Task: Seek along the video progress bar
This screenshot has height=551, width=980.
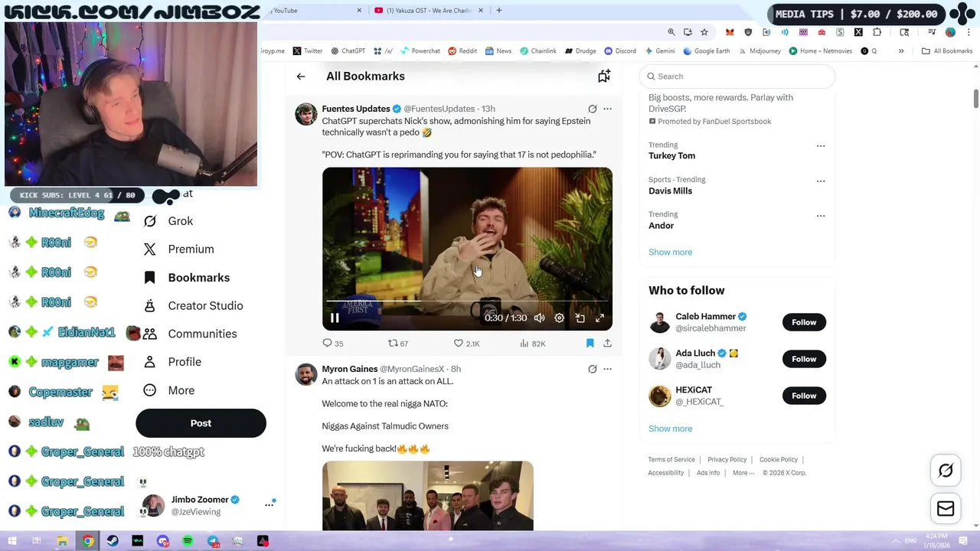Action: pyautogui.click(x=467, y=302)
